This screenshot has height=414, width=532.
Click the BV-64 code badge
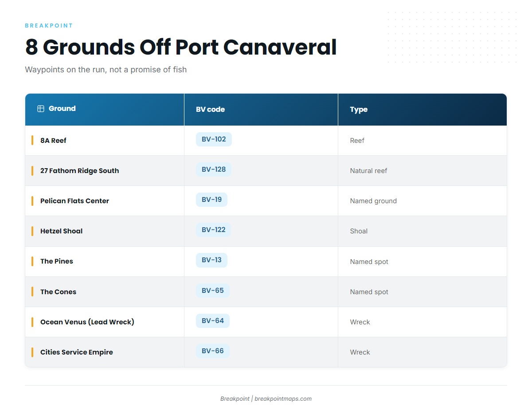[213, 321]
